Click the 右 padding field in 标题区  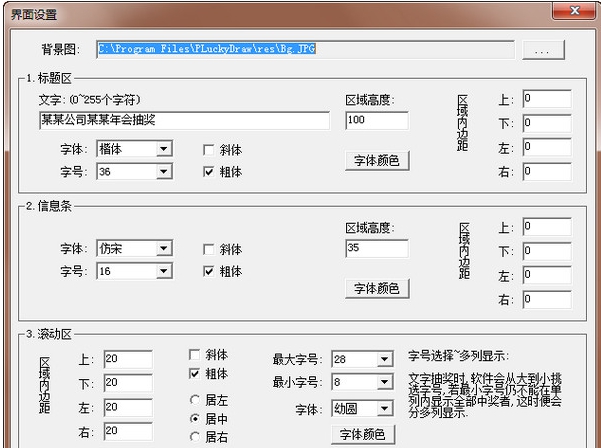click(x=547, y=172)
